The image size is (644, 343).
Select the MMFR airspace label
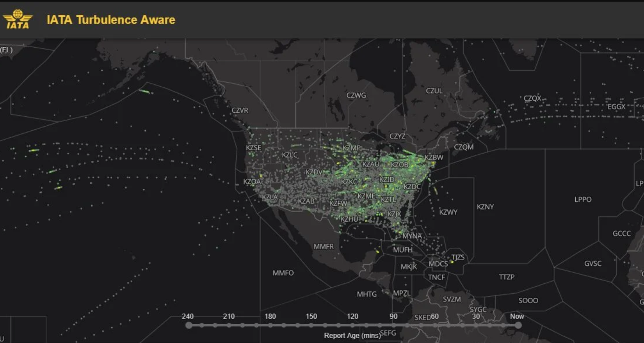click(x=324, y=247)
